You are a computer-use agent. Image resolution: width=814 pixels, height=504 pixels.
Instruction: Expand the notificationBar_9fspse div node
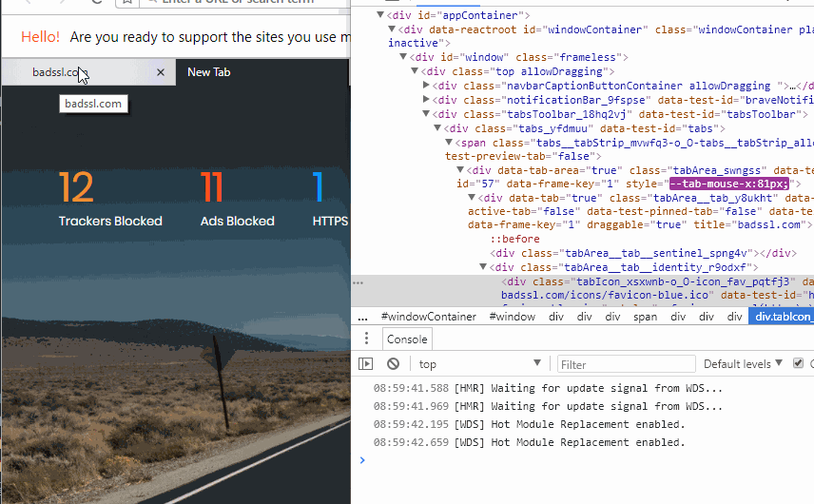click(x=426, y=99)
